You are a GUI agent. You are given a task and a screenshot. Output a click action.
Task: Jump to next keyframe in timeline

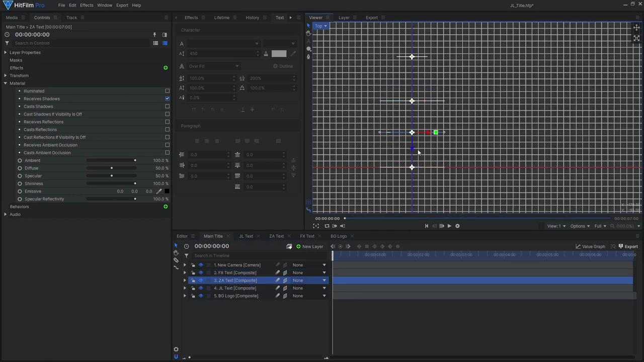pyautogui.click(x=348, y=246)
